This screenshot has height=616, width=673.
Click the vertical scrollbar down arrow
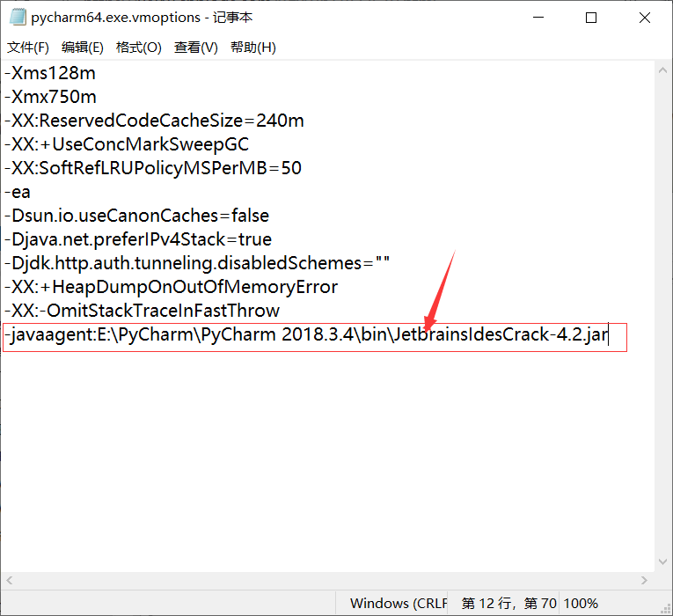[662, 561]
